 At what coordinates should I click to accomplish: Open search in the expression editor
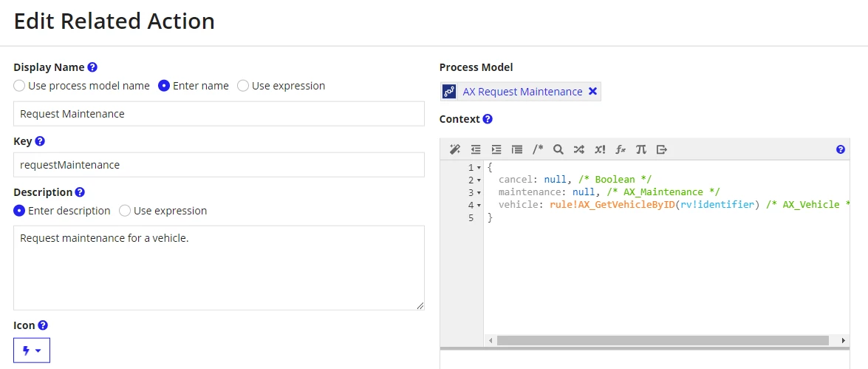[558, 149]
